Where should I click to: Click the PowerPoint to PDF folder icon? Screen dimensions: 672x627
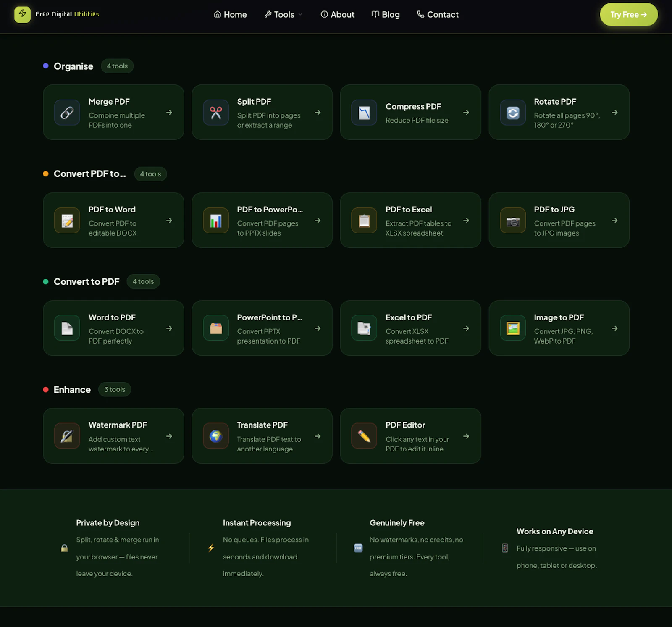coord(216,328)
